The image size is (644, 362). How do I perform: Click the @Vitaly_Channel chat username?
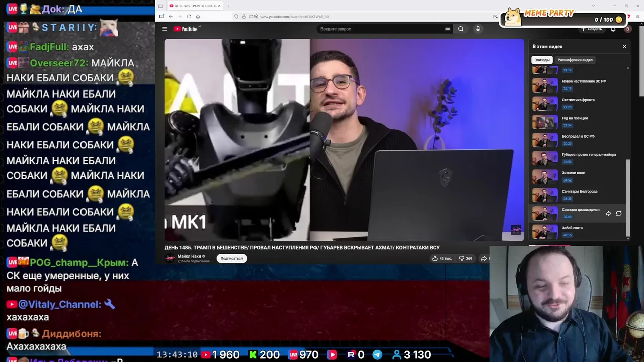pos(60,304)
